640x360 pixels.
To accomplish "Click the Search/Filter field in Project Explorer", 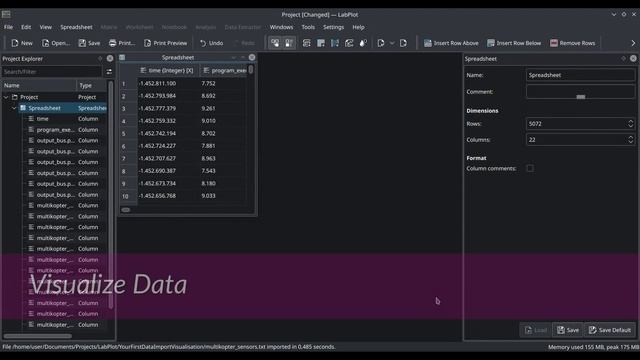I will pyautogui.click(x=52, y=71).
